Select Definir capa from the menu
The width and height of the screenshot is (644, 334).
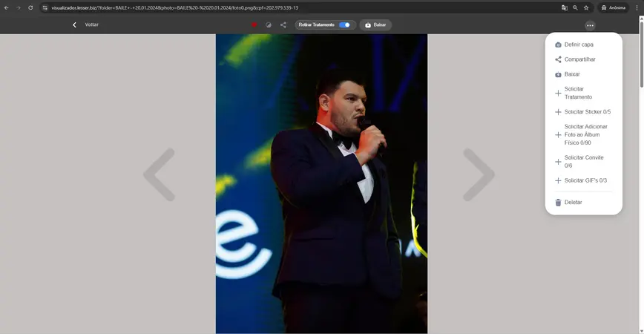point(578,45)
